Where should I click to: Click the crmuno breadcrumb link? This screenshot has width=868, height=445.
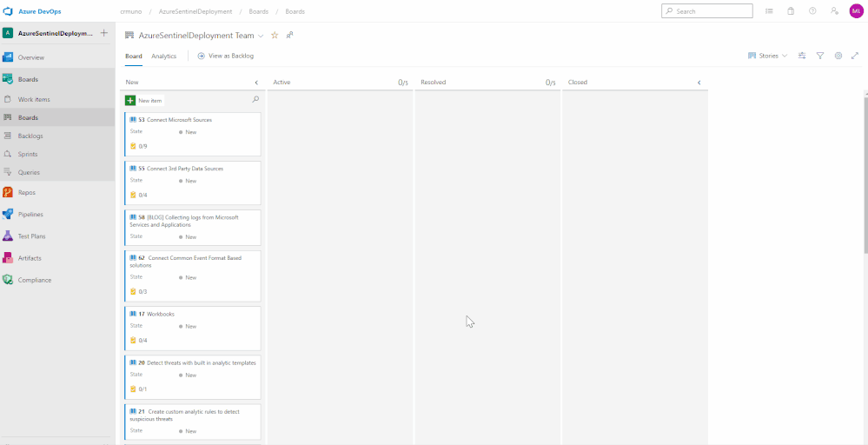129,11
